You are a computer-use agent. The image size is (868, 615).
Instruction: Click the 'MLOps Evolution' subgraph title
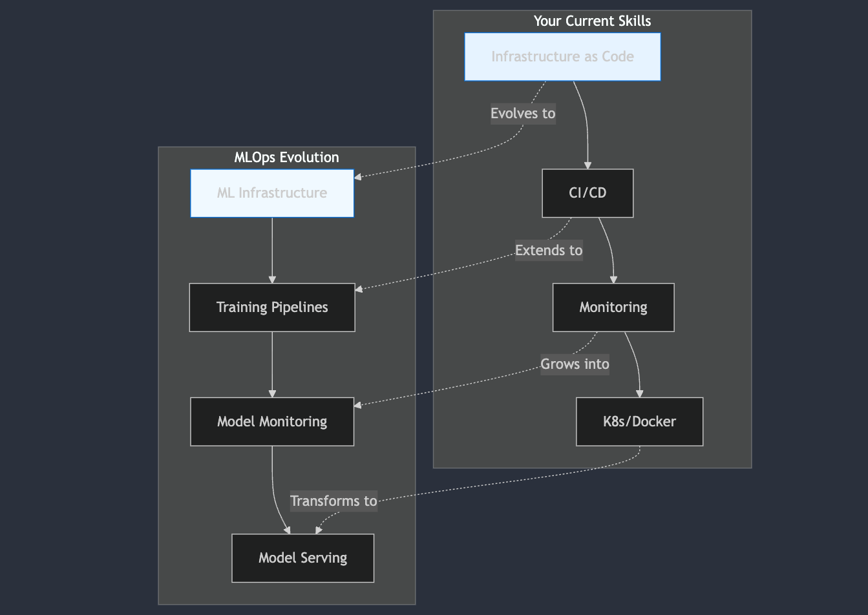pyautogui.click(x=286, y=157)
